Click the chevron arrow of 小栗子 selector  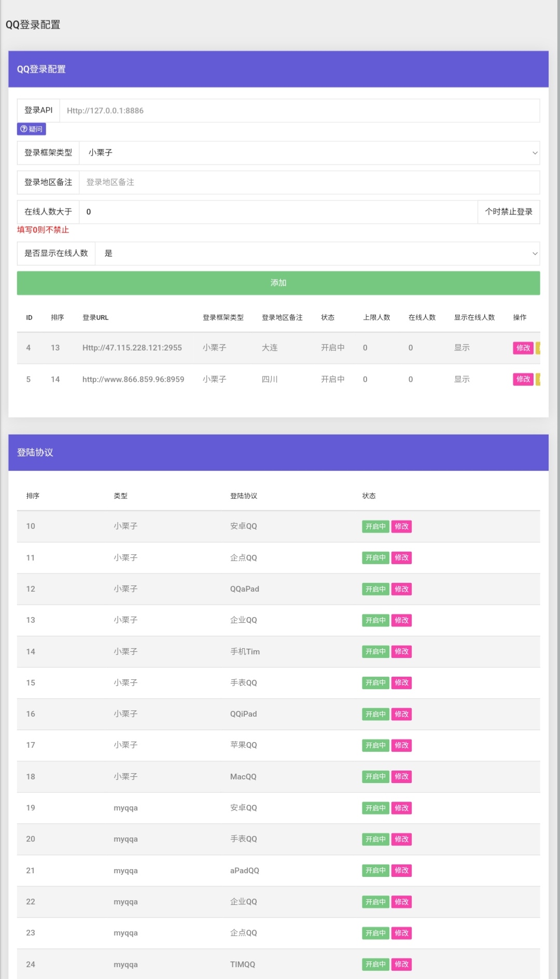click(x=535, y=153)
